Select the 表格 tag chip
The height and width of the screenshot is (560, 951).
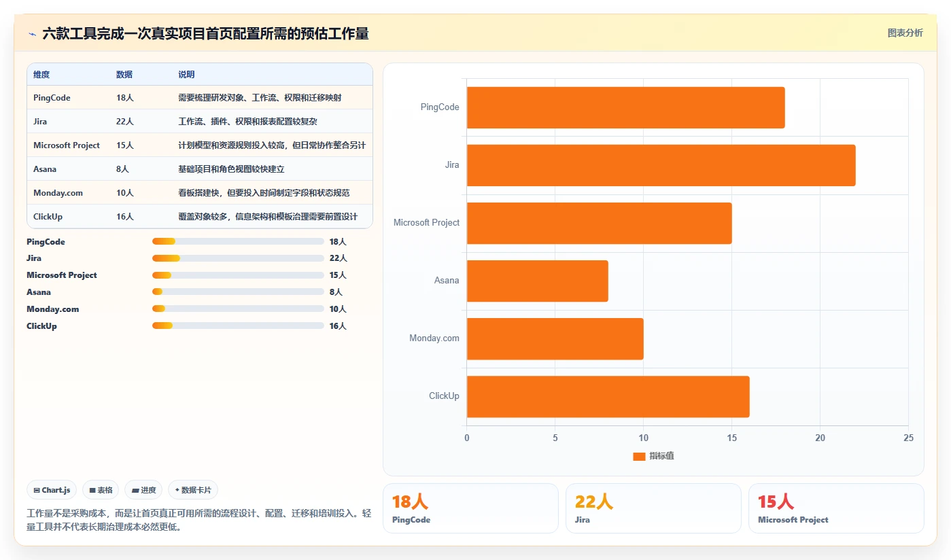101,490
